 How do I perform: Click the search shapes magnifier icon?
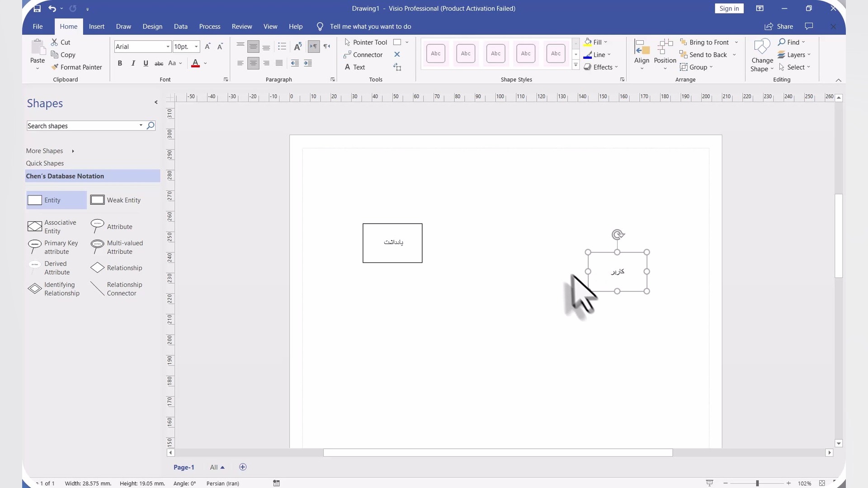151,126
